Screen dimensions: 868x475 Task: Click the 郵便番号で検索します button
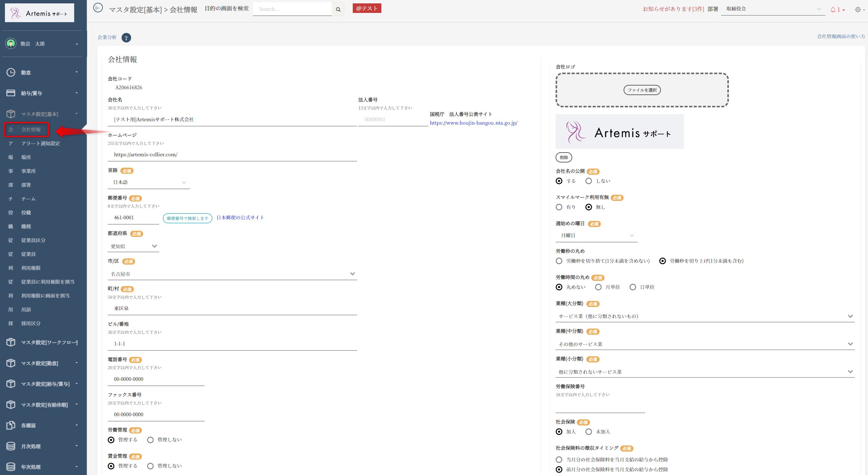[187, 218]
